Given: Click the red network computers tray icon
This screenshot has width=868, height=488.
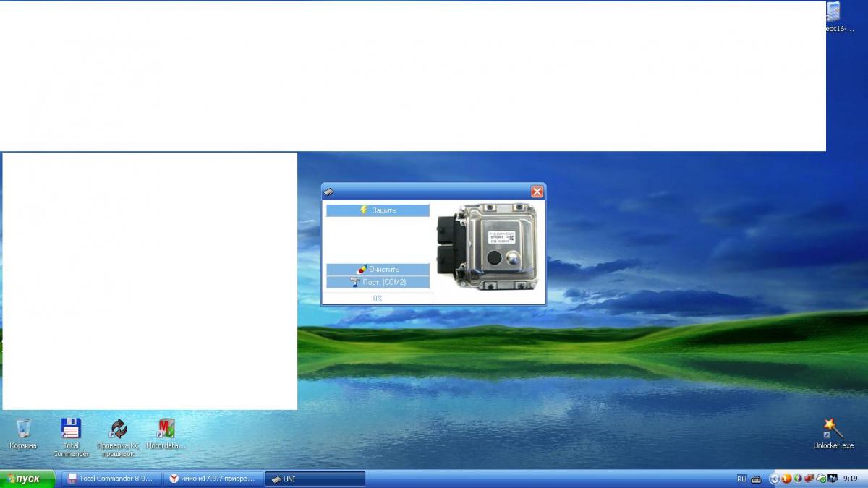Looking at the screenshot, I should tap(809, 479).
